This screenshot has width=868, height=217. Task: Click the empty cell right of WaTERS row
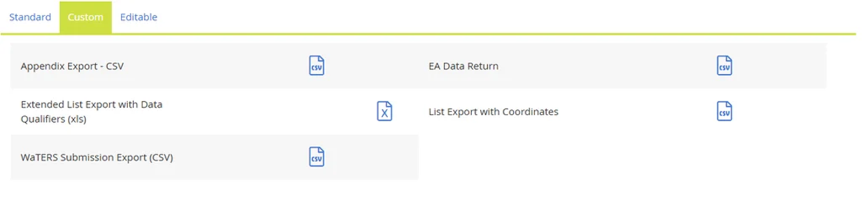(622, 157)
